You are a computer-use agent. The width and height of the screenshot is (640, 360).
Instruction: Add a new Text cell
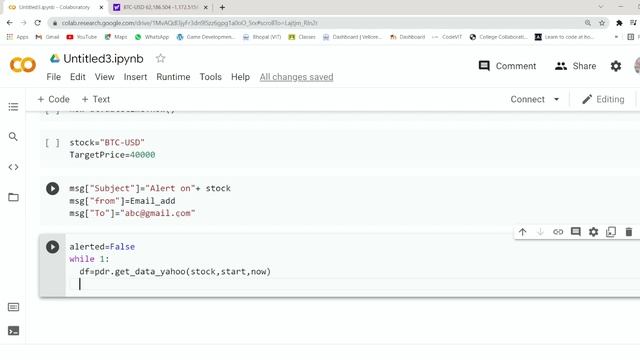(96, 99)
